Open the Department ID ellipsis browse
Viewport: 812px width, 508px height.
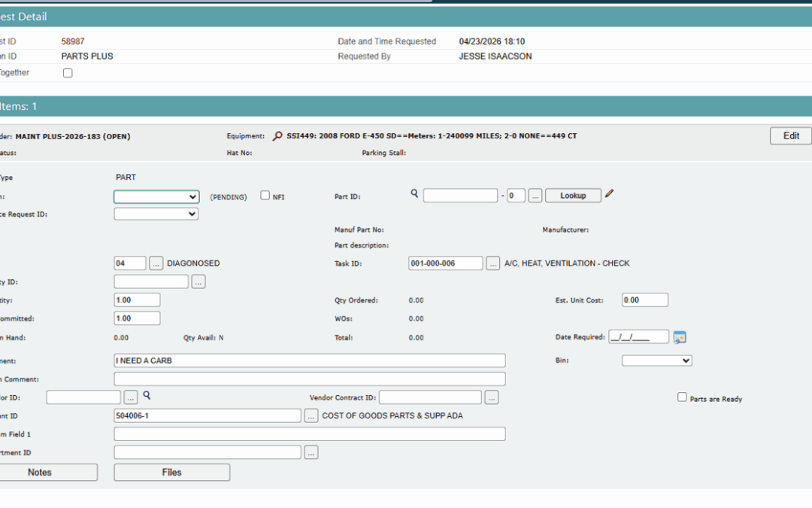[x=311, y=452]
